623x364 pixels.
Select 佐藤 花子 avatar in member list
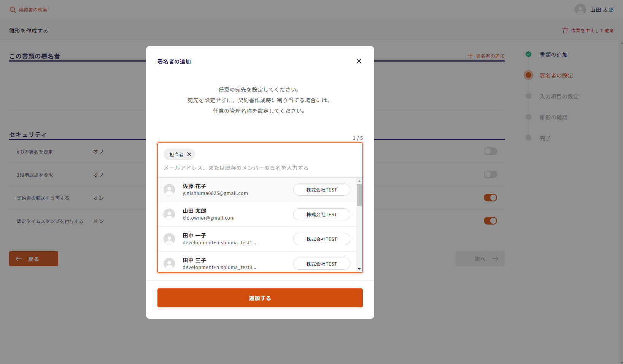[x=169, y=190]
